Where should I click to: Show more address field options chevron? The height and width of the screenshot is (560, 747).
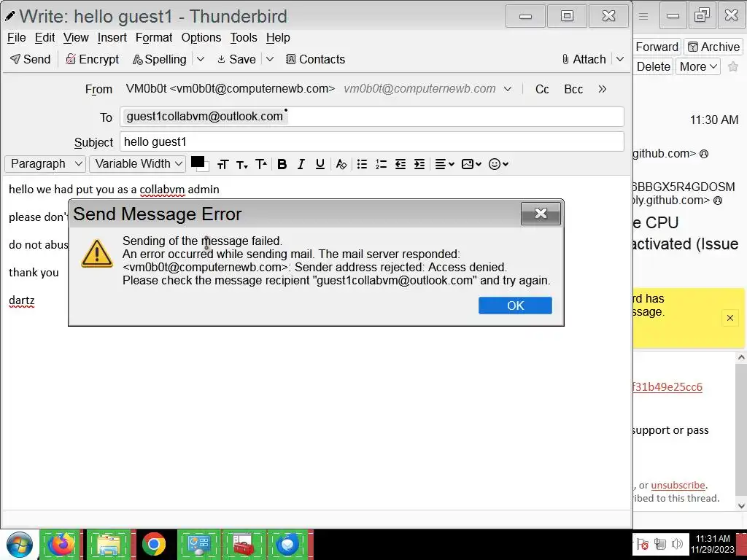(x=603, y=89)
